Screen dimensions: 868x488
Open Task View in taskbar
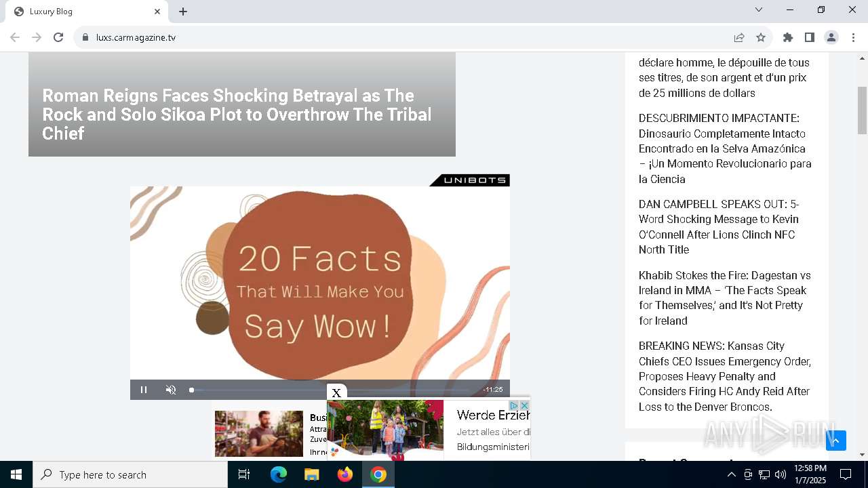[244, 474]
